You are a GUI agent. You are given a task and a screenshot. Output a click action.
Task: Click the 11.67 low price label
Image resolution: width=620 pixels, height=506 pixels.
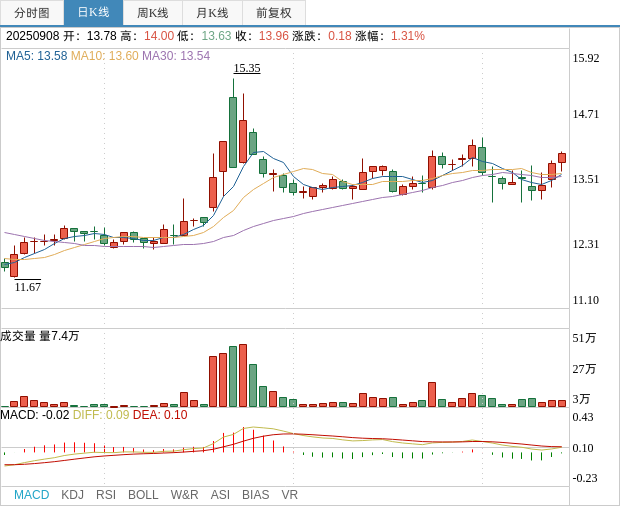click(x=28, y=287)
